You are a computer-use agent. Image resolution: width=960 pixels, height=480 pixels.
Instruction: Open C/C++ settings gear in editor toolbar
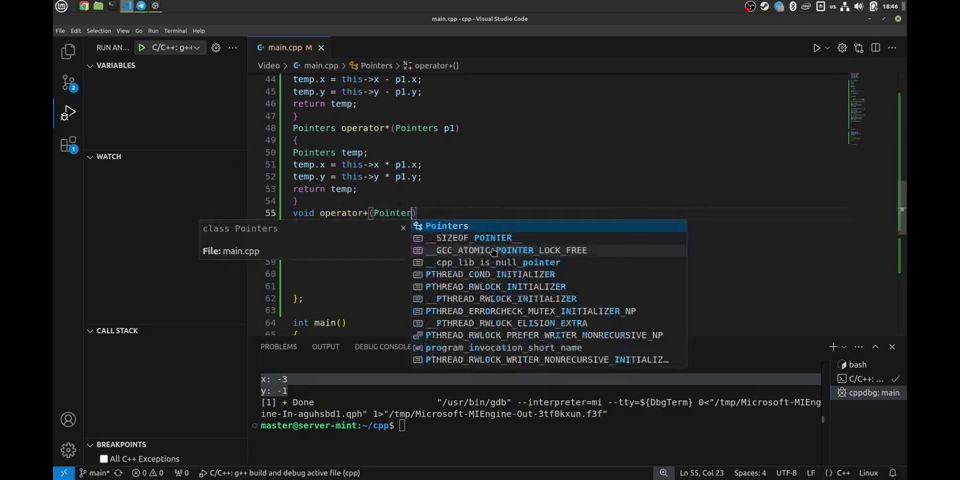pos(842,48)
